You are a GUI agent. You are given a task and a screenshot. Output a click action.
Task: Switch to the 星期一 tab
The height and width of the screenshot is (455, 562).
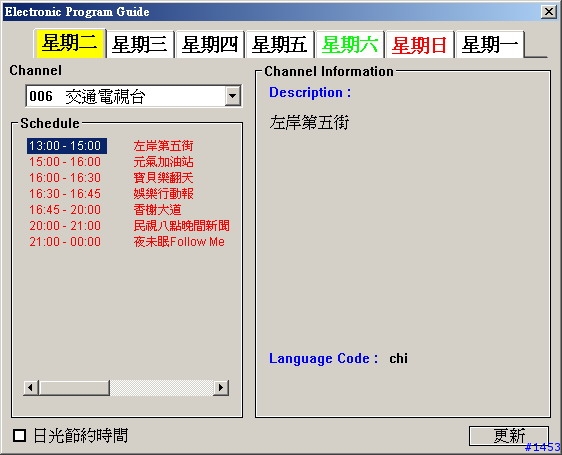(x=490, y=45)
